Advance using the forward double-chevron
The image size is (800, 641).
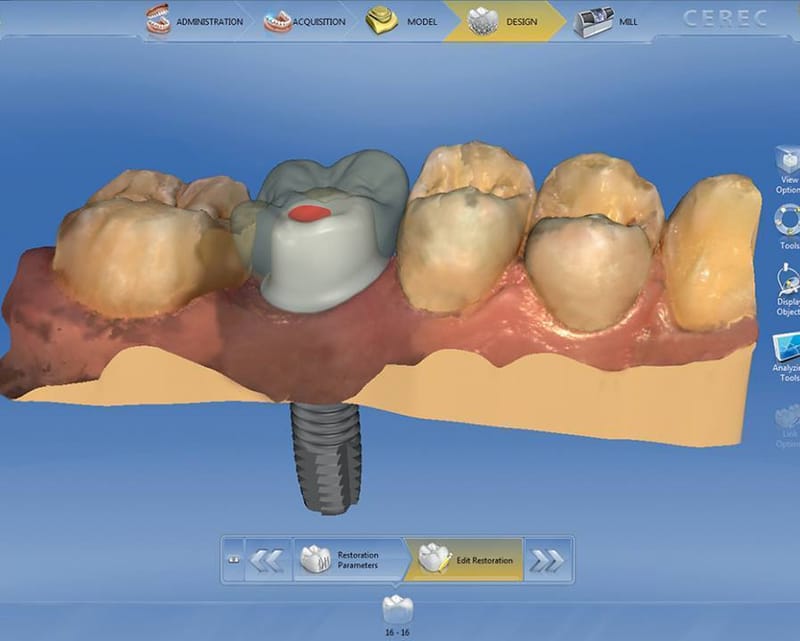(x=545, y=560)
